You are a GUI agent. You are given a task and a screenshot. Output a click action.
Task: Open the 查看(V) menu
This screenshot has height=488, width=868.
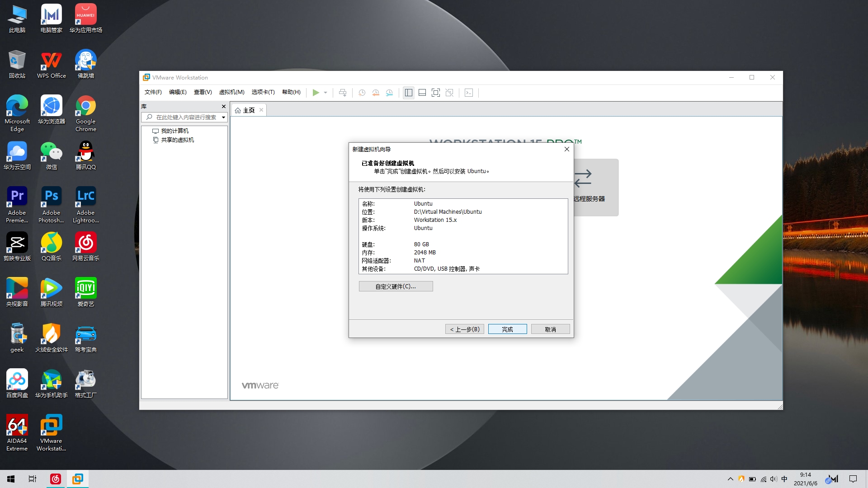203,92
